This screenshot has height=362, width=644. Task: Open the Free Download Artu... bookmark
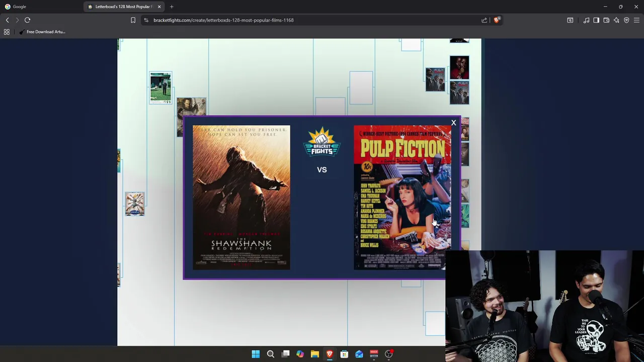(42, 32)
